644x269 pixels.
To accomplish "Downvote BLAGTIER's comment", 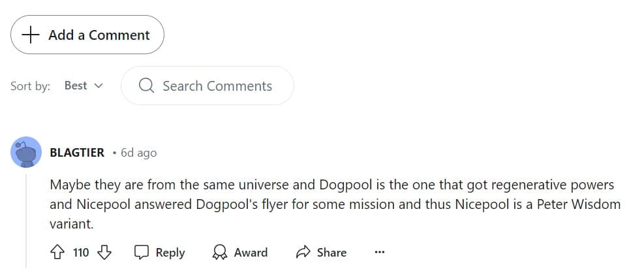I will (x=104, y=252).
